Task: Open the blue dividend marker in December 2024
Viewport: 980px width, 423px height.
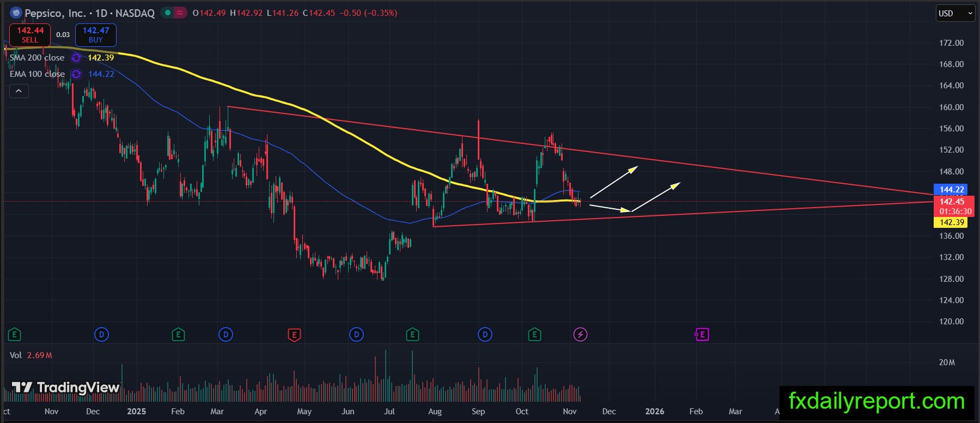Action: pyautogui.click(x=101, y=334)
